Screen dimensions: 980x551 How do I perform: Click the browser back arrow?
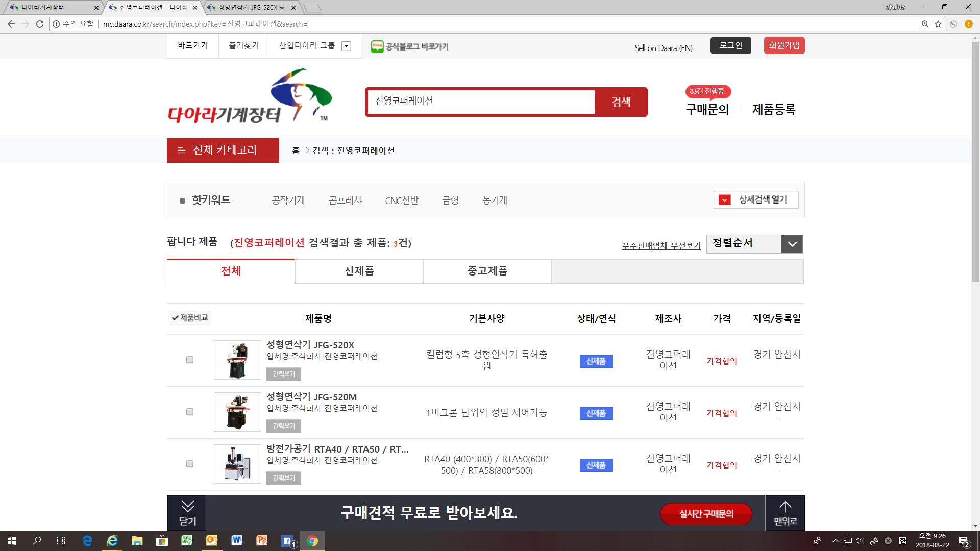click(11, 24)
